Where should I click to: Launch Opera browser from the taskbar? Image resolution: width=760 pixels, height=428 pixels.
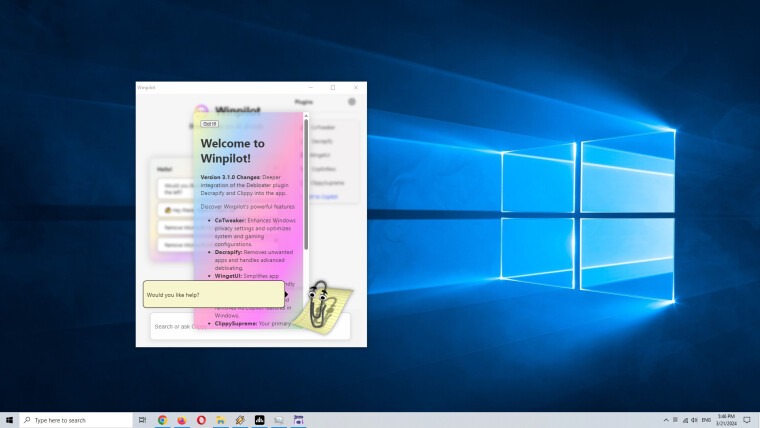pos(201,420)
